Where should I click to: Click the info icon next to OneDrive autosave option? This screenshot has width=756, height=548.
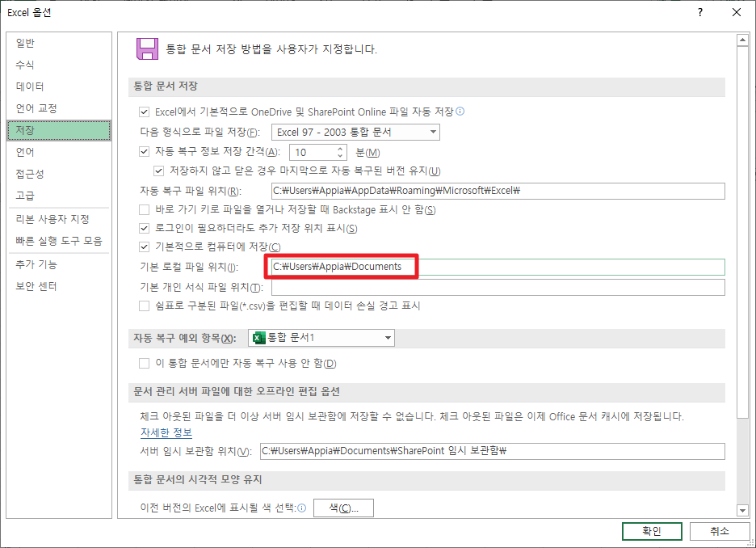tap(460, 112)
